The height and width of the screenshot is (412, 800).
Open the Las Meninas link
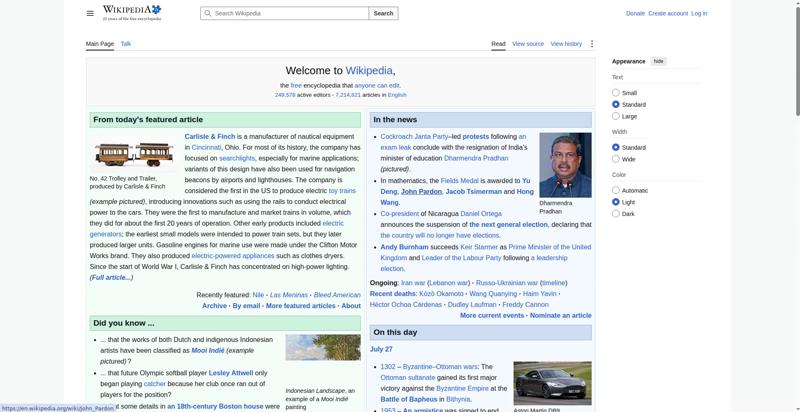click(289, 295)
